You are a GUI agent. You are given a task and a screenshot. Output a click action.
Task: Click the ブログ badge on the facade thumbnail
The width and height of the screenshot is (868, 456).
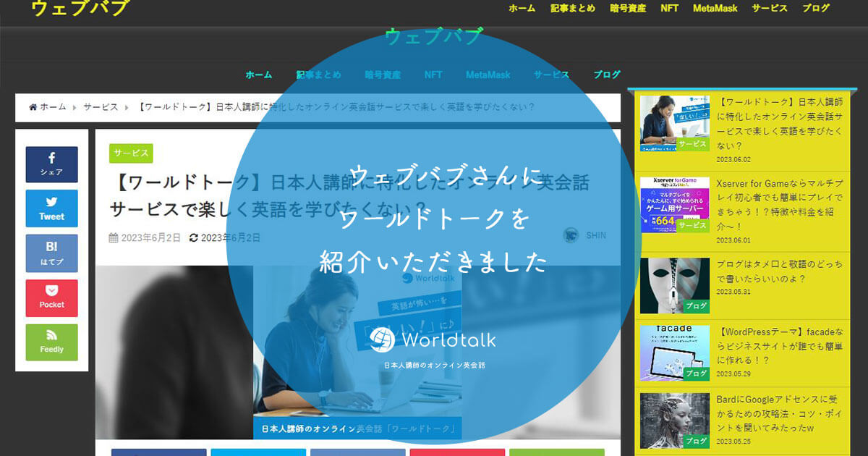[697, 373]
